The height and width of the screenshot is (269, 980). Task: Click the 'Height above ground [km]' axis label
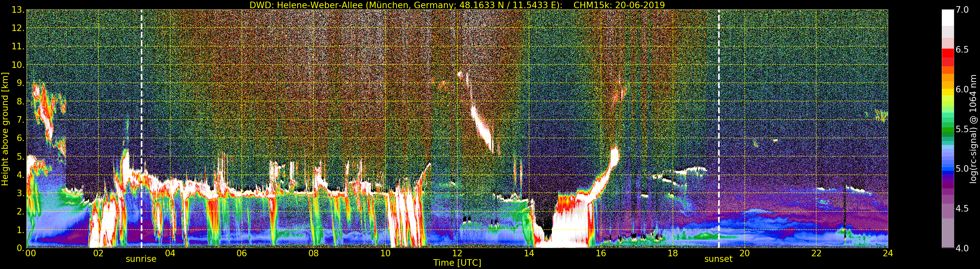pyautogui.click(x=5, y=129)
